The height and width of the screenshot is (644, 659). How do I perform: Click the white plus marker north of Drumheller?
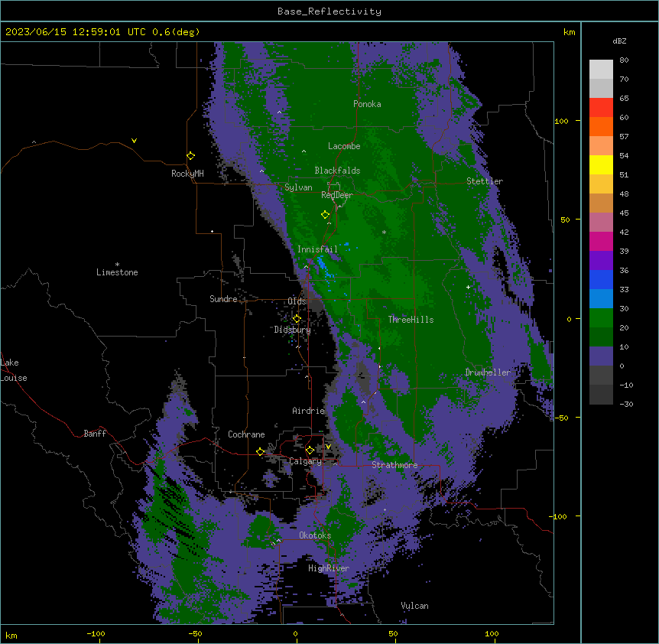click(468, 287)
